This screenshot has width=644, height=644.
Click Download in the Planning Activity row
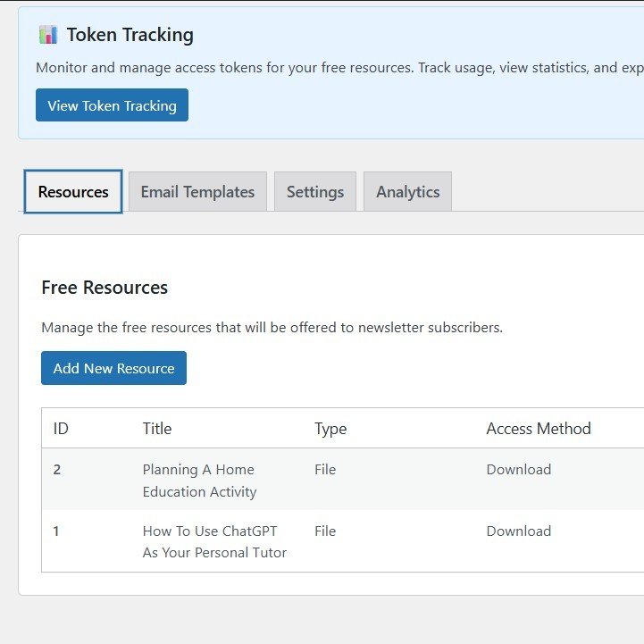point(518,470)
